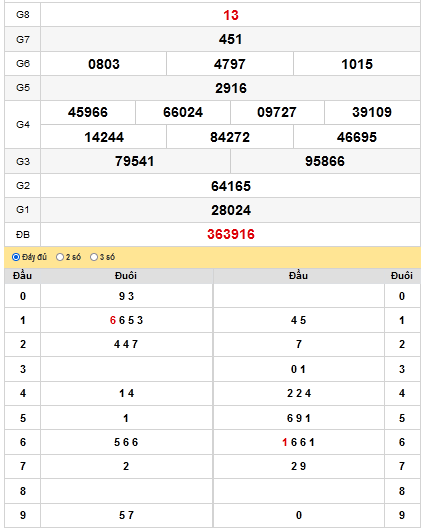The height and width of the screenshot is (531, 425).
Task: Click the tail digits cell "5 7"
Action: click(126, 515)
